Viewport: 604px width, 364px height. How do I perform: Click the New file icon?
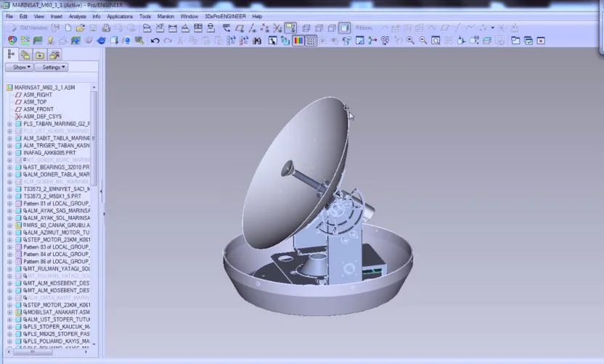68,28
